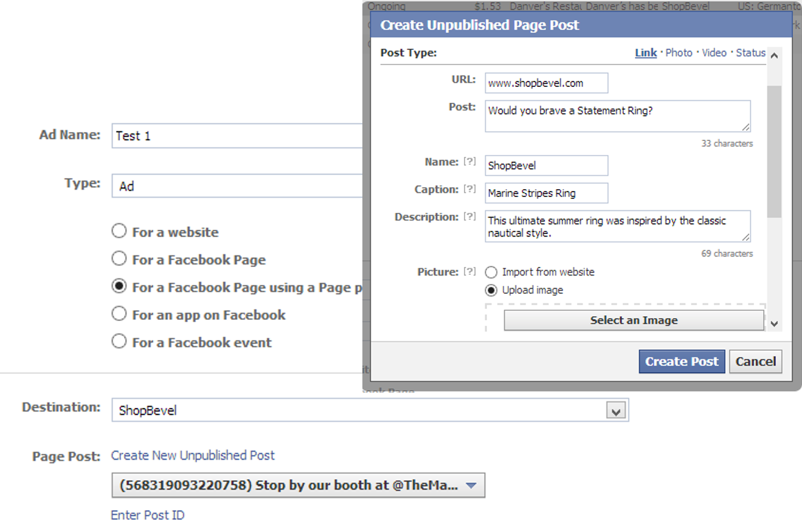Select 'For an app on Facebook'
The height and width of the screenshot is (532, 802).
pyautogui.click(x=119, y=314)
